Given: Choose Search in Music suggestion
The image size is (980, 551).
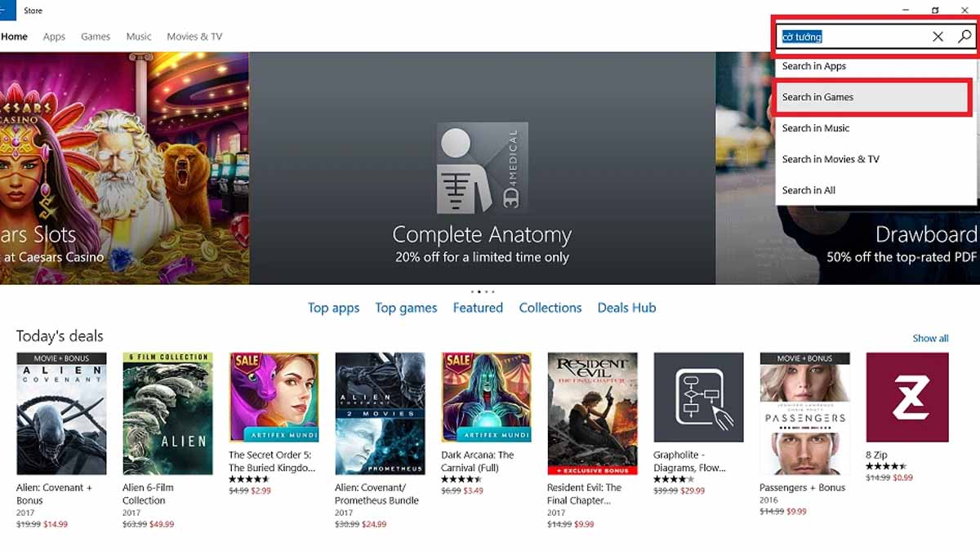Looking at the screenshot, I should point(874,128).
